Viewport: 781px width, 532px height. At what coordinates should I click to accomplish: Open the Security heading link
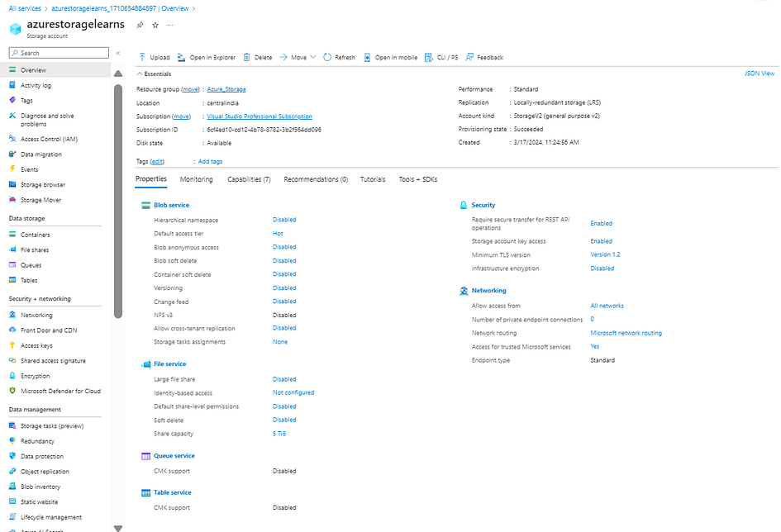tap(483, 205)
